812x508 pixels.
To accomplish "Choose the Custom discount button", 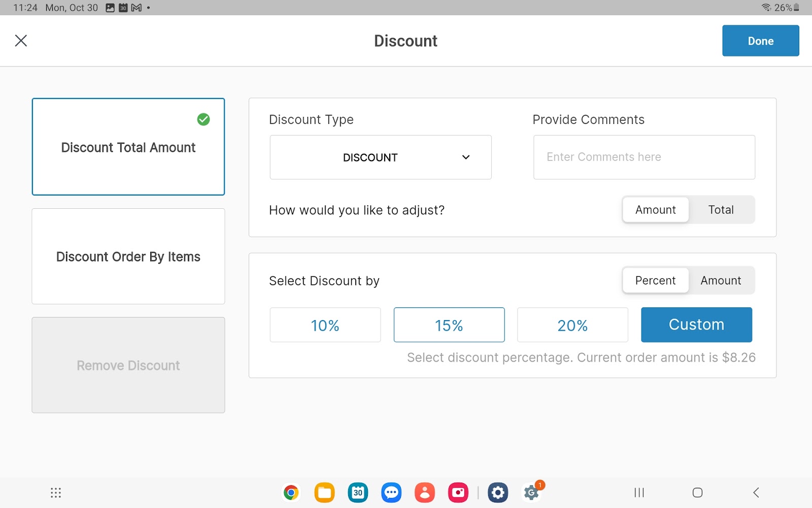I will tap(696, 325).
